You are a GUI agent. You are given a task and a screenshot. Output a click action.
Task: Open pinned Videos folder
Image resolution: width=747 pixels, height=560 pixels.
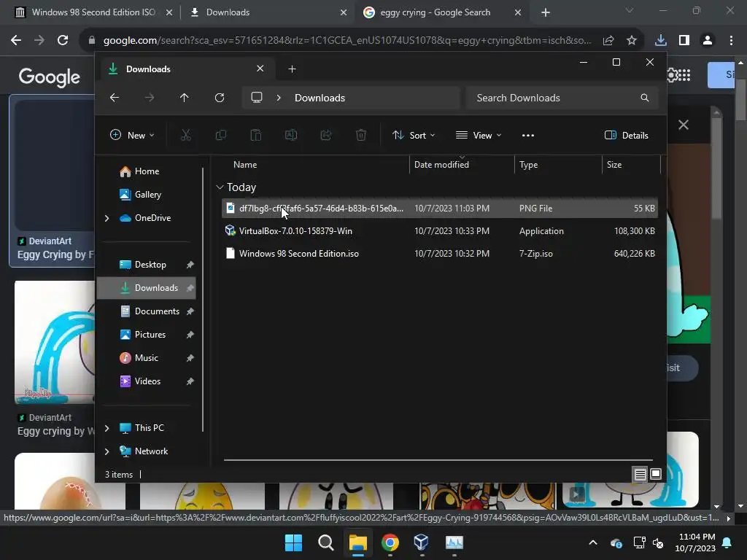pyautogui.click(x=147, y=381)
